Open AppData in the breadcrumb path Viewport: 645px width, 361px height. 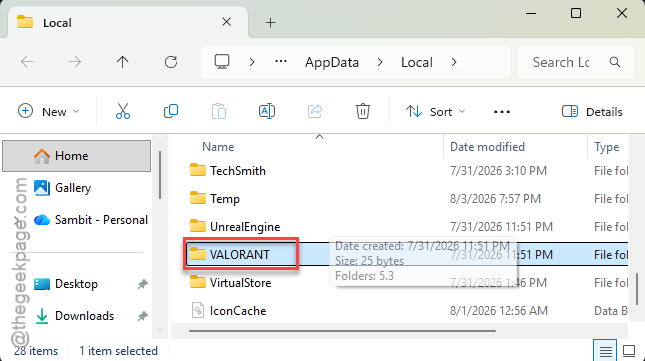pos(332,62)
